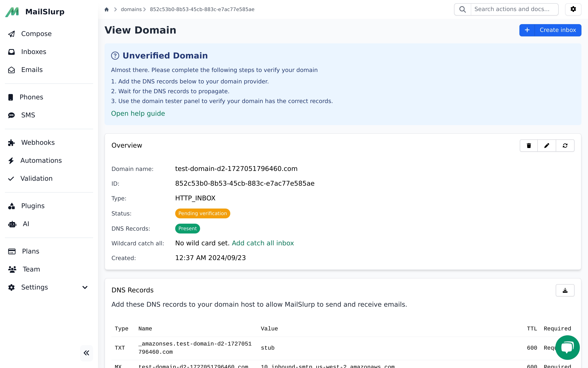Open Compose from the sidebar

(x=36, y=34)
